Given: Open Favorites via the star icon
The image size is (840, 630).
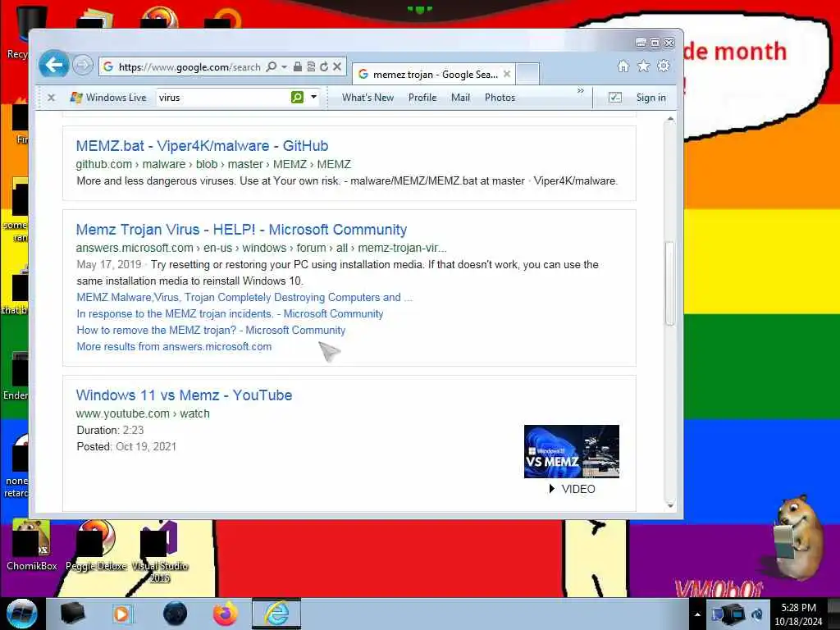Looking at the screenshot, I should (643, 66).
